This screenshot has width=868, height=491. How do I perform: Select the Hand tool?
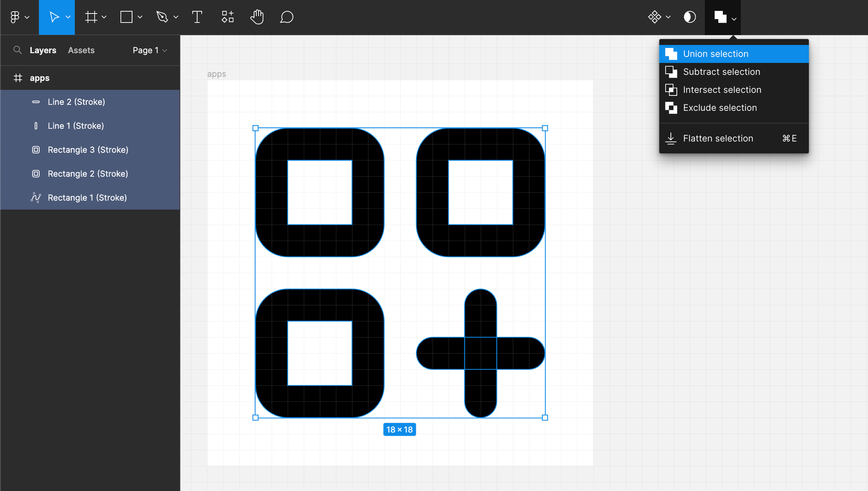[x=257, y=17]
